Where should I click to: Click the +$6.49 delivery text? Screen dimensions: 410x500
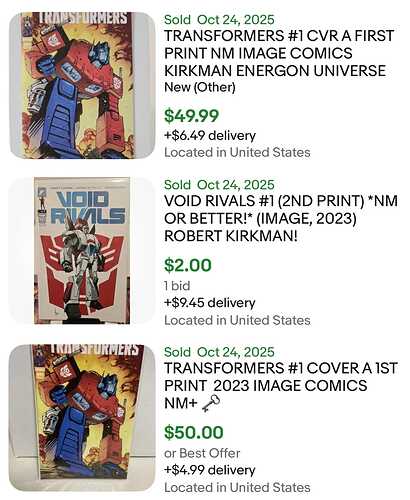(210, 136)
